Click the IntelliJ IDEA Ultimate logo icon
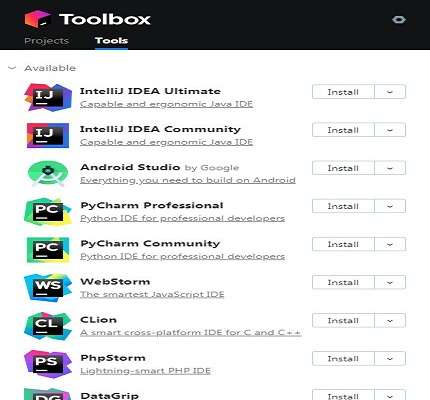Screen dimensions: 430x400 pyautogui.click(x=48, y=97)
